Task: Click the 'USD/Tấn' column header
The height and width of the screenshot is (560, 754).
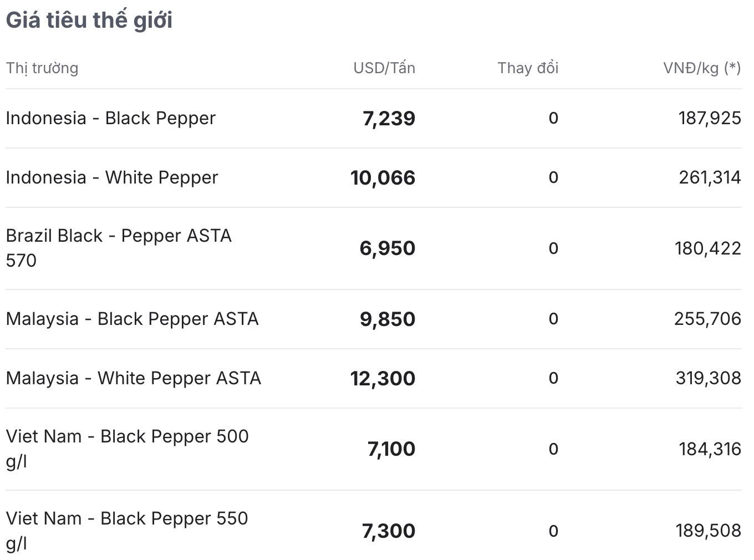Action: coord(384,68)
